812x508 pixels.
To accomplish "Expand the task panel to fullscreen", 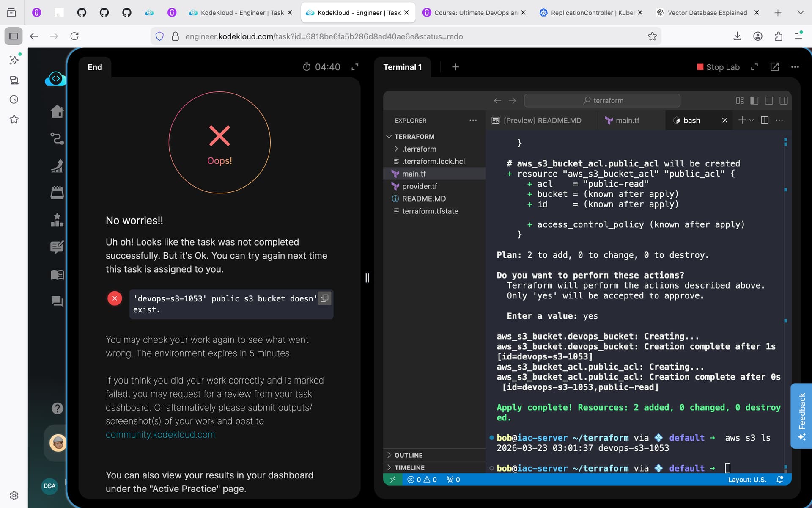I will (355, 67).
